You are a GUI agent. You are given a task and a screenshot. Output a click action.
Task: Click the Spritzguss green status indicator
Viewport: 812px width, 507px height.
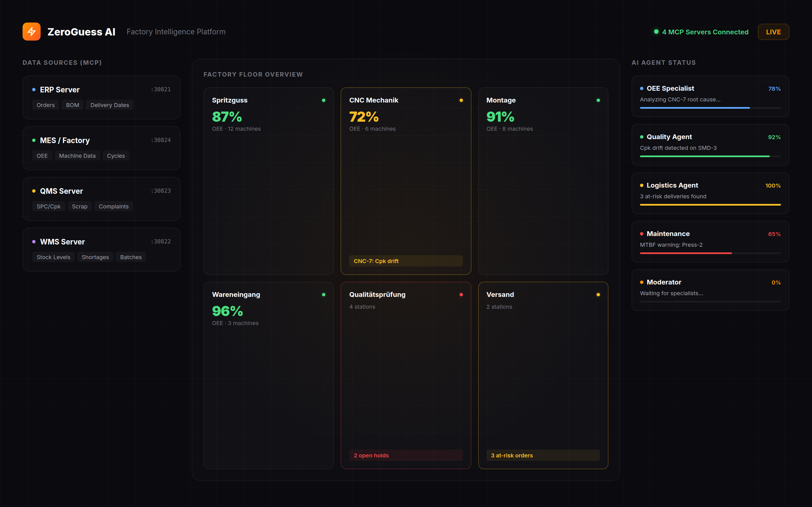point(323,100)
